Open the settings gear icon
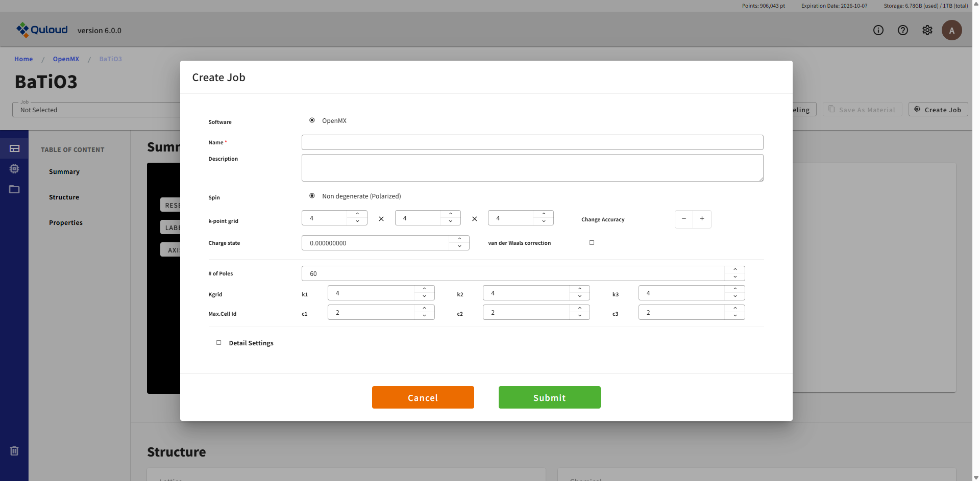 (927, 30)
